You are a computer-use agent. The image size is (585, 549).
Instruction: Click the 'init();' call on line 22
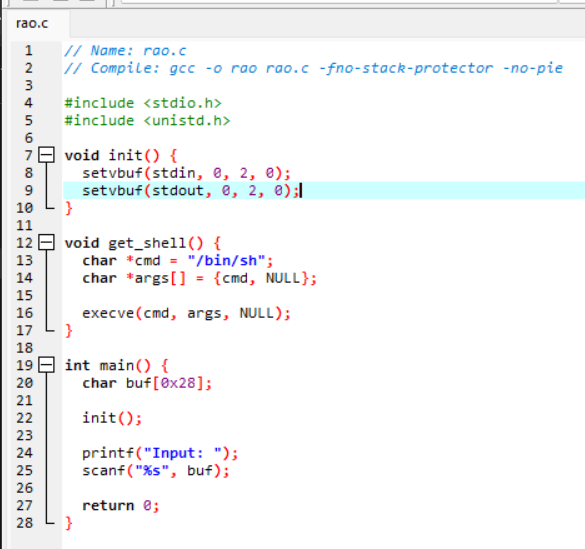pos(112,418)
